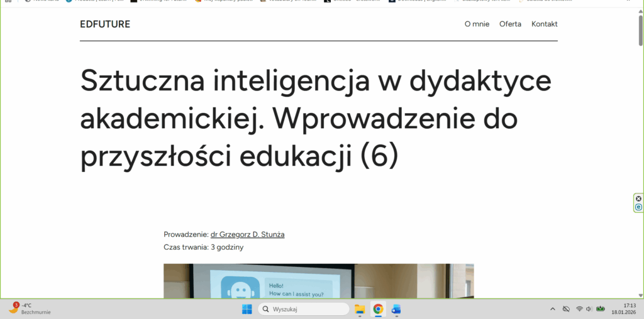Close the floating side widget with X
The image size is (644, 319).
click(639, 198)
